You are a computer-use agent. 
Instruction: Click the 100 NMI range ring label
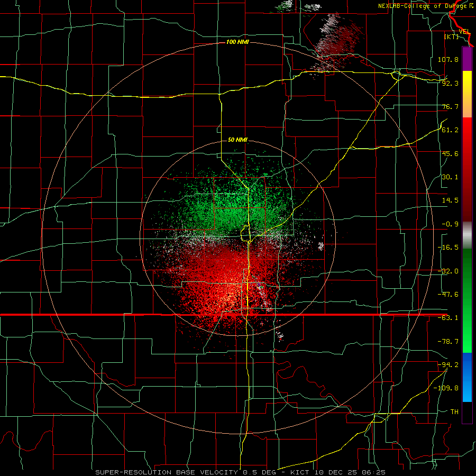(x=237, y=42)
